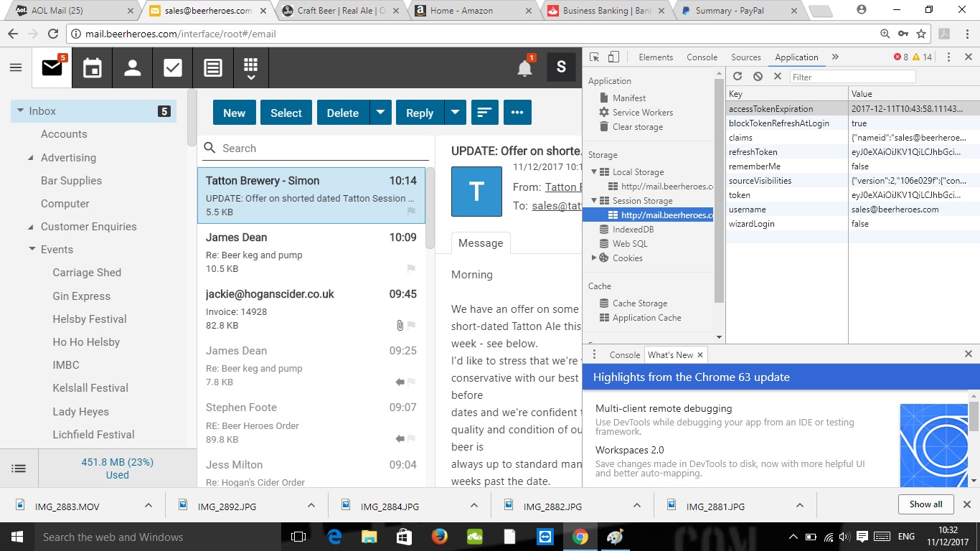This screenshot has height=551, width=980.
Task: Collapse the Events folder tree
Action: 32,250
